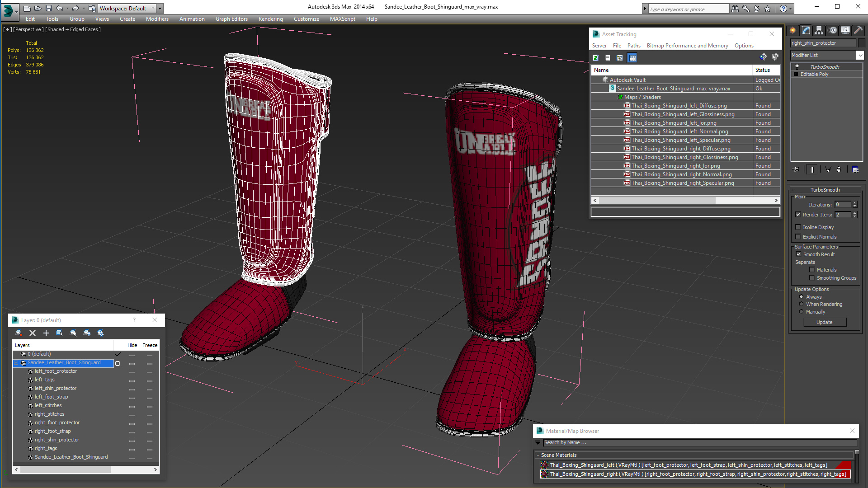The image size is (868, 488).
Task: Collapse the Sandee_Leather_Boot_Shinguard layer tree
Action: (16, 363)
